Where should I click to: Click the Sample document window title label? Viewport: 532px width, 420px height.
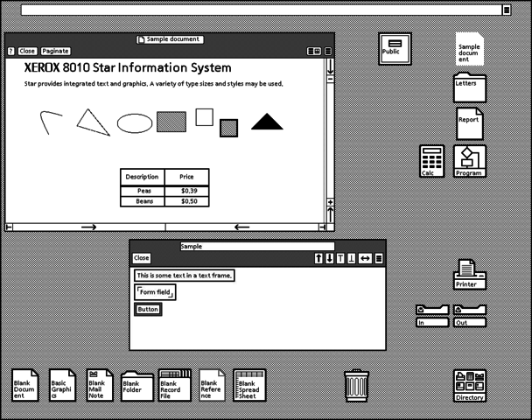pos(170,39)
